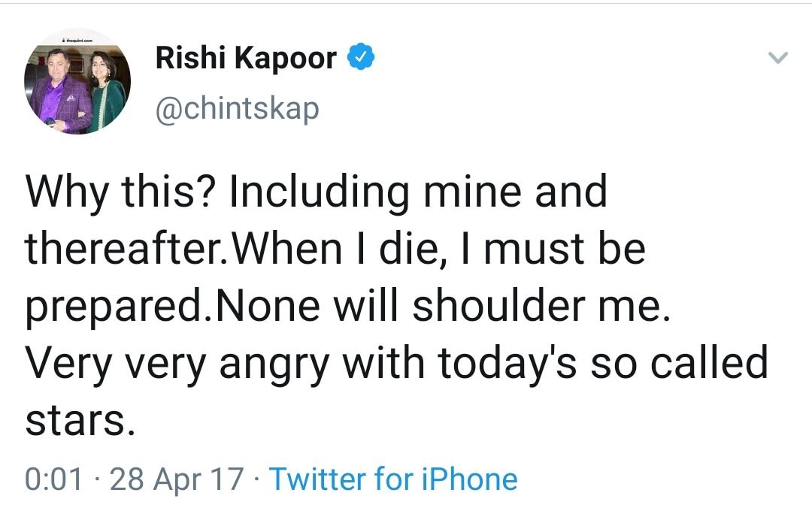The width and height of the screenshot is (812, 523).
Task: Click the words 'I must be' in tweet
Action: point(565,248)
